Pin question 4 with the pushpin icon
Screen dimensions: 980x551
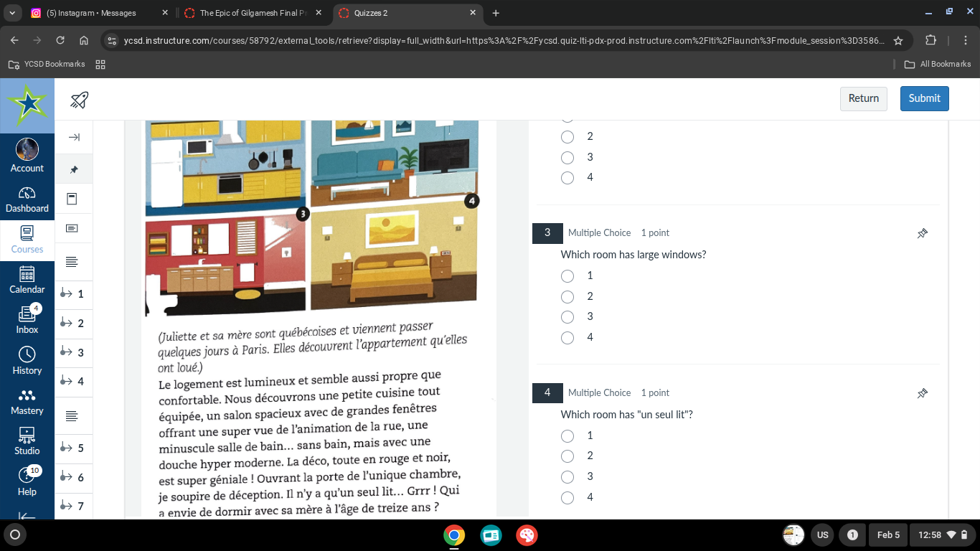(x=923, y=393)
